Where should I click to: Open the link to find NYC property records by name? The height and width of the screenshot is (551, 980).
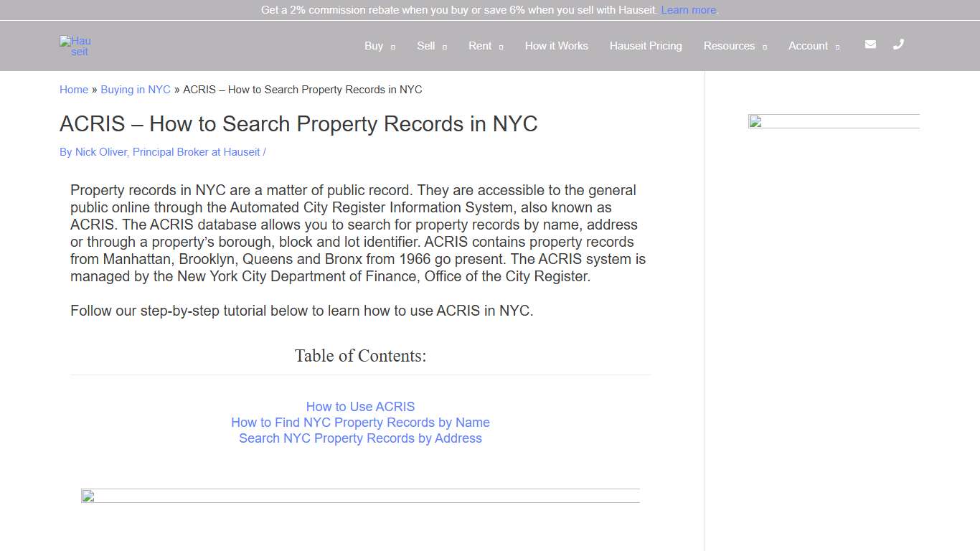(x=360, y=423)
